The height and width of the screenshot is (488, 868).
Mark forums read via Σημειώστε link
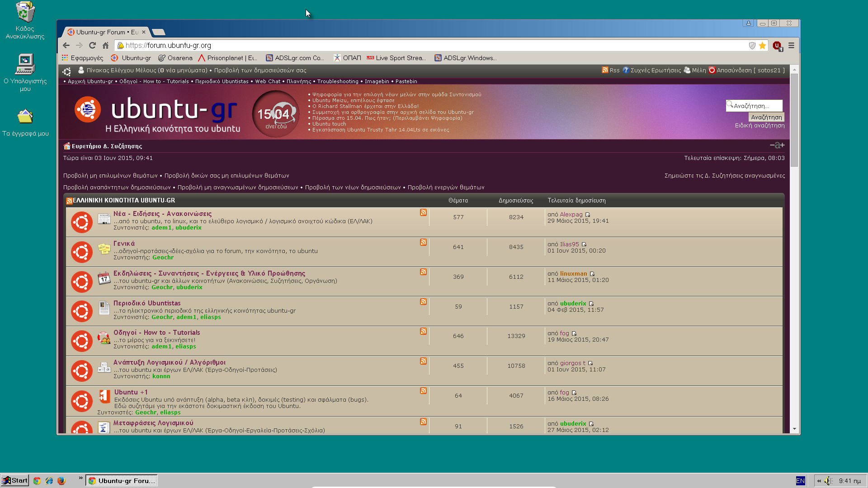pyautogui.click(x=725, y=176)
